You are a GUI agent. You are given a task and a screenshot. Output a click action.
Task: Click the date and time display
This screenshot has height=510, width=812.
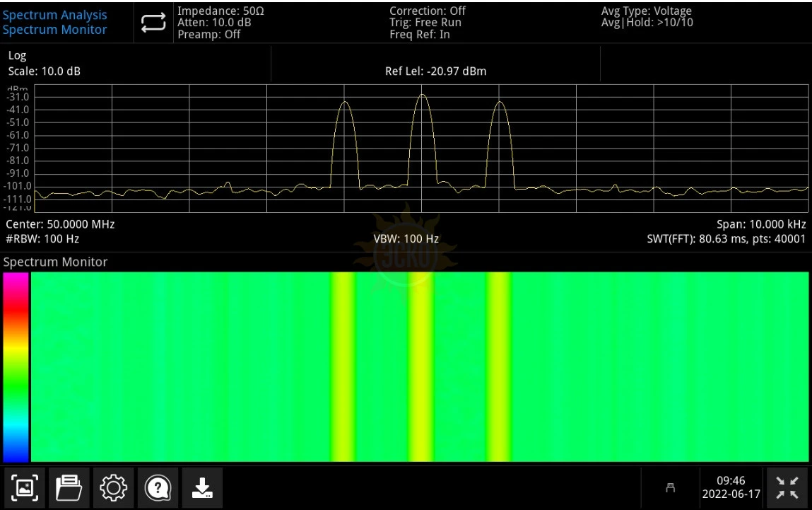point(731,487)
